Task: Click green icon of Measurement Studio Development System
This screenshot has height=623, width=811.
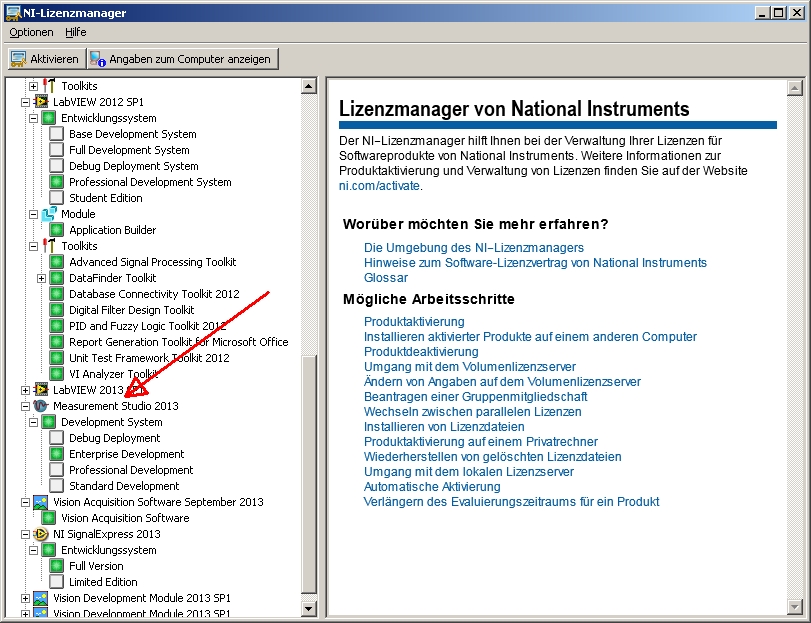Action: coord(49,422)
